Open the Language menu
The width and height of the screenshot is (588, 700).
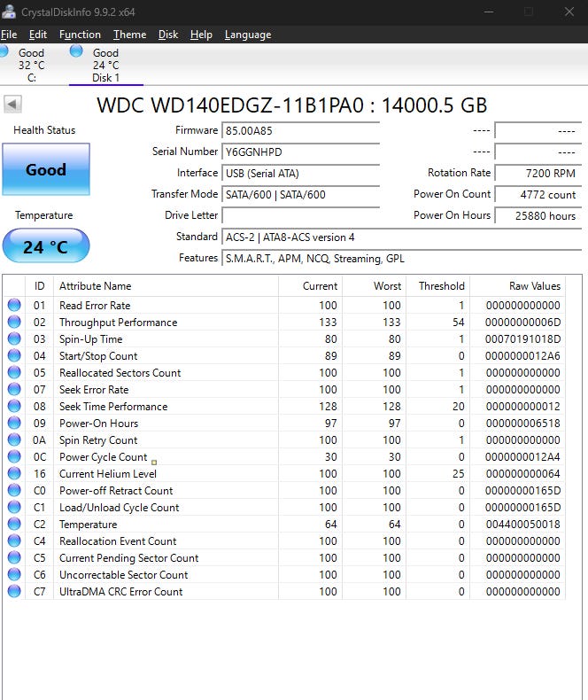(248, 35)
